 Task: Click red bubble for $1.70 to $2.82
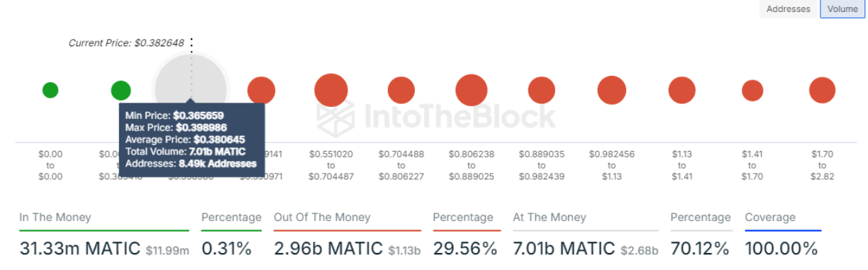coord(823,91)
